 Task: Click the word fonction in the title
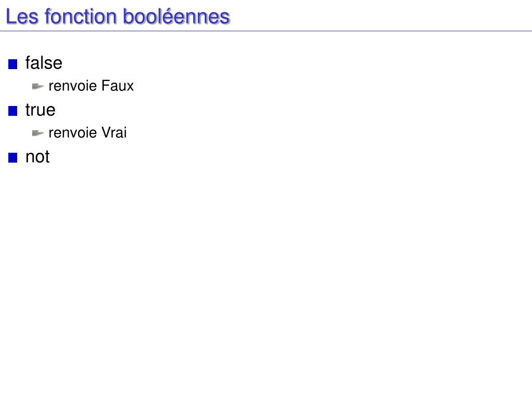point(81,16)
